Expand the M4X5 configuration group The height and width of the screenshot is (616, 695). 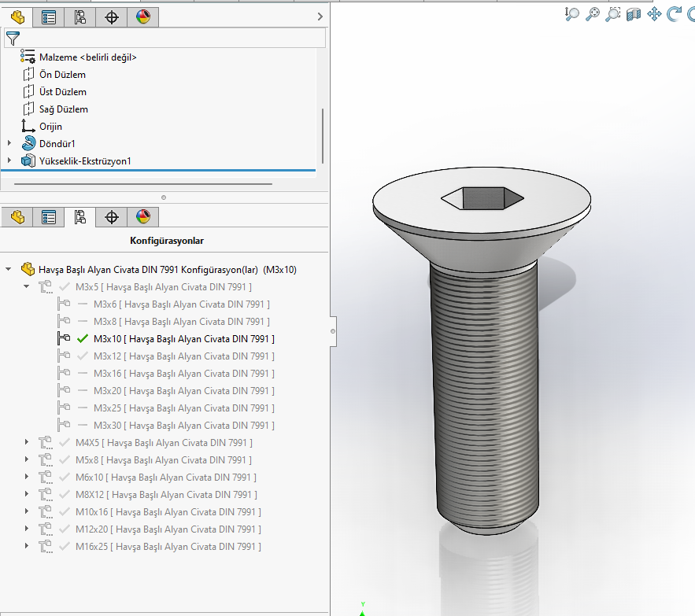[26, 443]
